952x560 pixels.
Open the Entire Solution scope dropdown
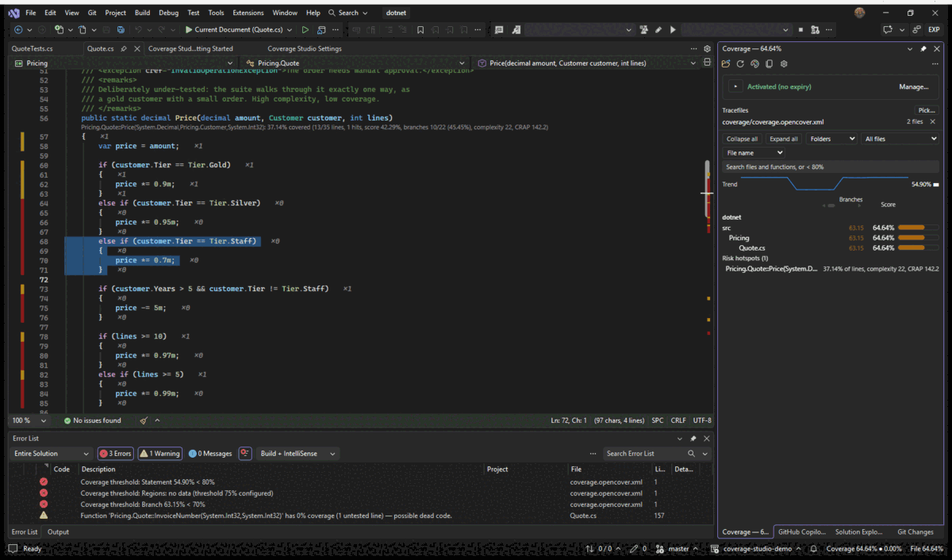pyautogui.click(x=52, y=454)
